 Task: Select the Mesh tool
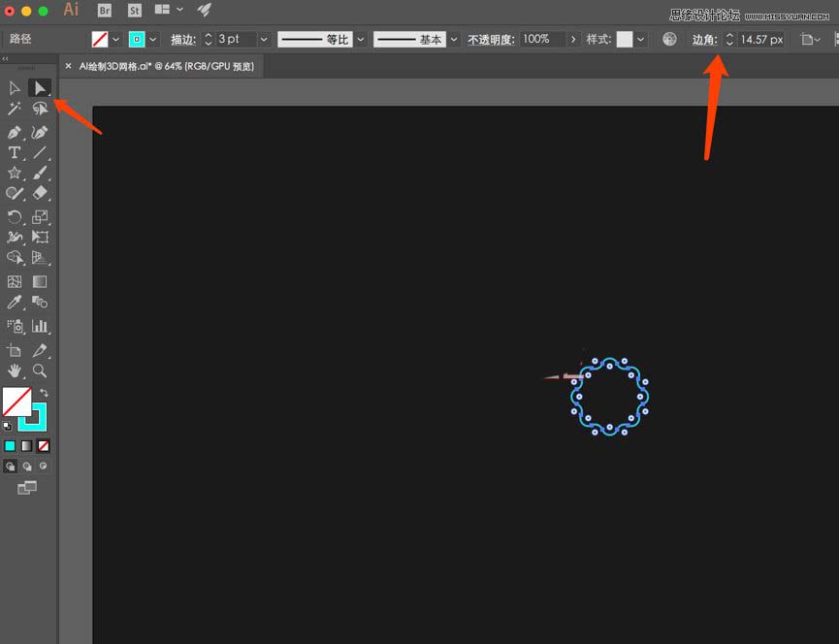click(x=15, y=281)
